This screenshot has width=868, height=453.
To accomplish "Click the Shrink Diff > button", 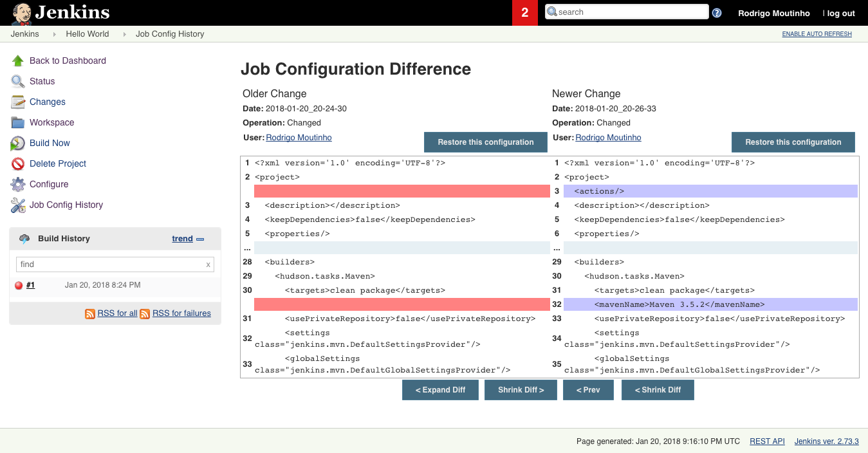I will click(521, 390).
